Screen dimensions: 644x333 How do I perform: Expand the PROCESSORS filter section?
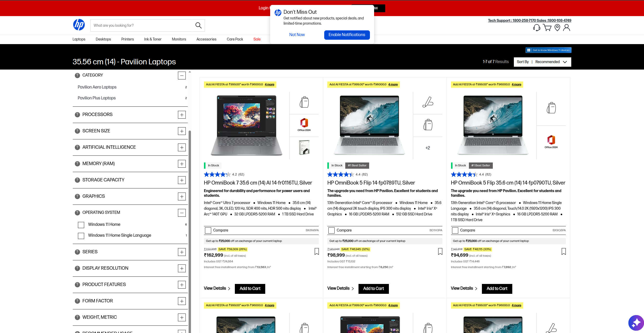point(182,115)
